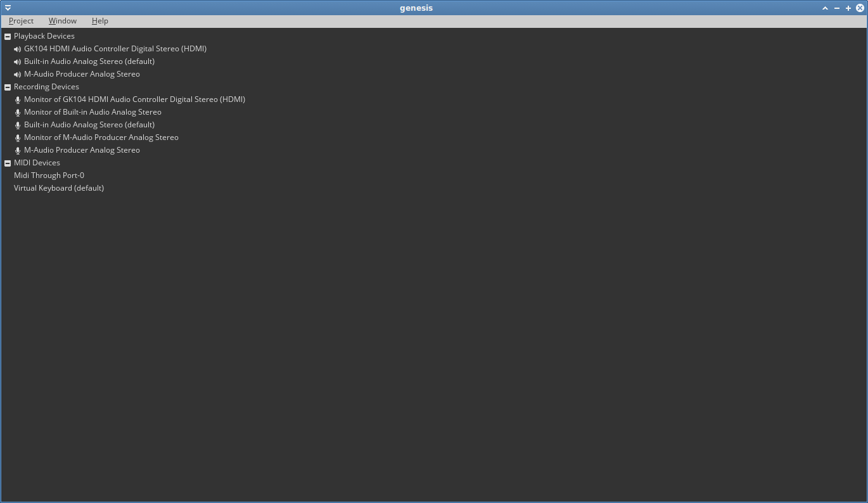Image resolution: width=868 pixels, height=503 pixels.
Task: Minimize the genesis window
Action: [837, 8]
